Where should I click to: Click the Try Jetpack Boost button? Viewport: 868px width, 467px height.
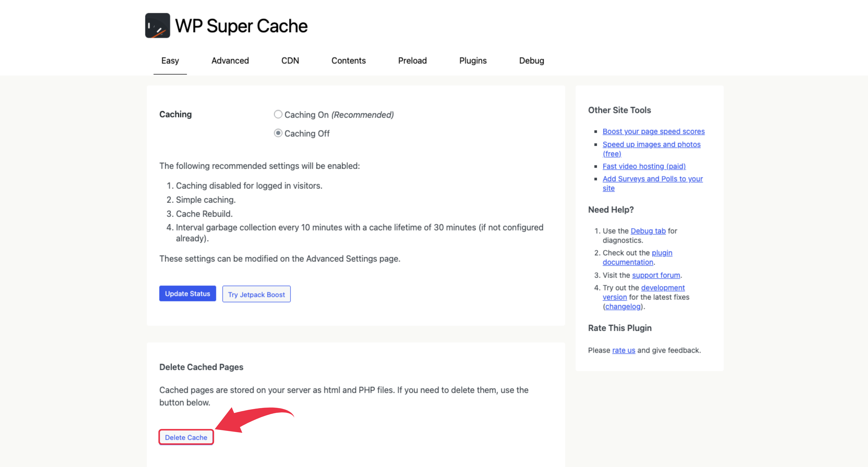[256, 294]
